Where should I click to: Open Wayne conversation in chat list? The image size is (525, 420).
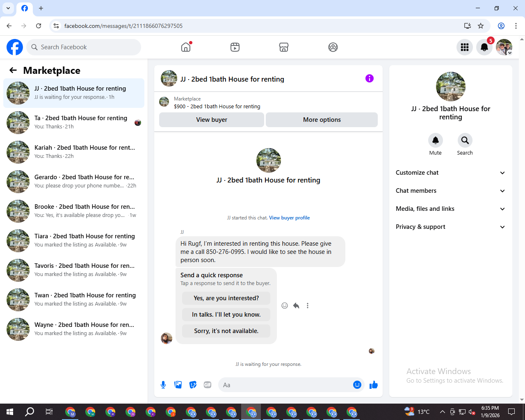tap(74, 329)
